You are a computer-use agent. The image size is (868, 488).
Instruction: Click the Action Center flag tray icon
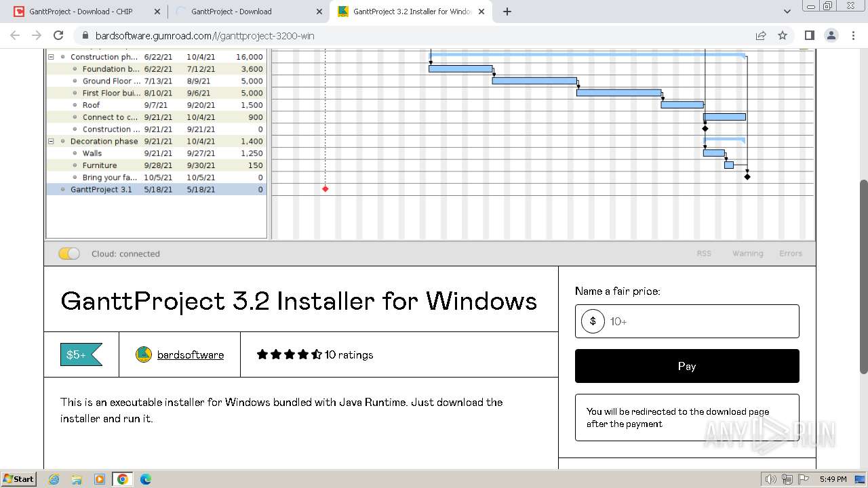[804, 479]
